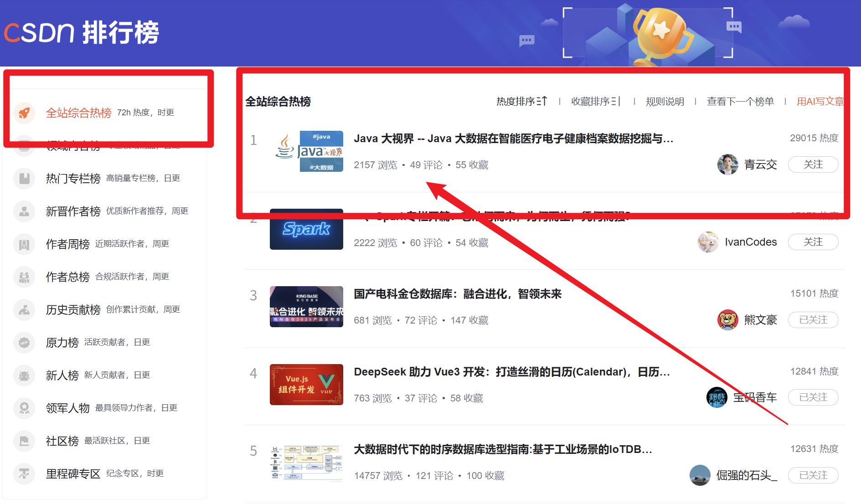Open the 新晋作者榜 person icon
This screenshot has height=504, width=861.
[24, 211]
